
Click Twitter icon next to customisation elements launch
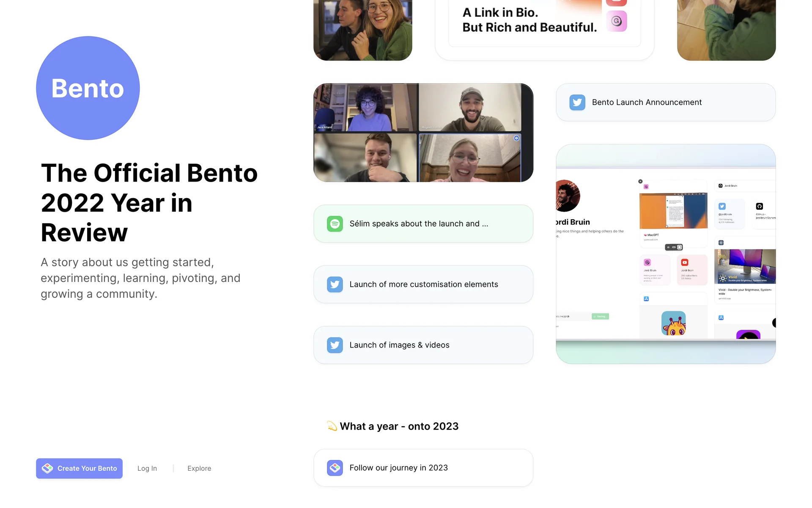(x=335, y=284)
